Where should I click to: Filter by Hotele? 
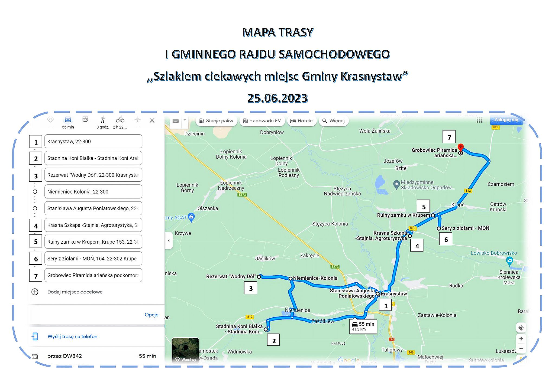coord(301,121)
